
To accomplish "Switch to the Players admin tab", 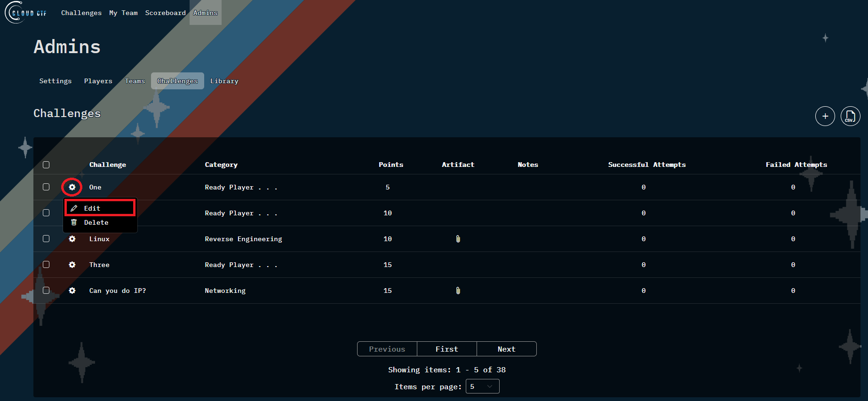I will pyautogui.click(x=98, y=81).
